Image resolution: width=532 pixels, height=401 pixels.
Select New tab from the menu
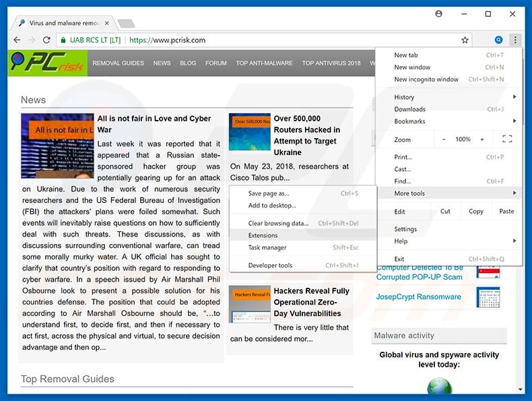(449, 55)
